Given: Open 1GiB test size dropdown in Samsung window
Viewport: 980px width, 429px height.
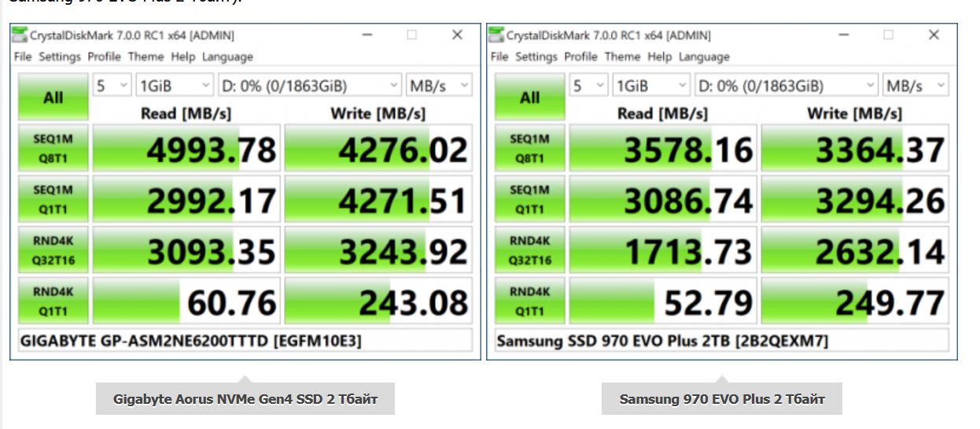Looking at the screenshot, I should (650, 86).
